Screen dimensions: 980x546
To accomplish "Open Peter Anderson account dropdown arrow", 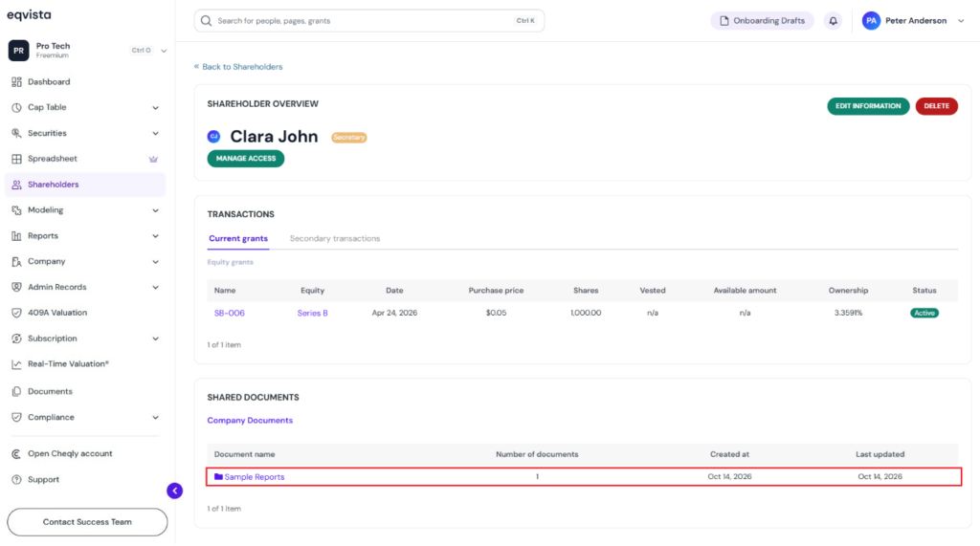I will click(x=961, y=21).
